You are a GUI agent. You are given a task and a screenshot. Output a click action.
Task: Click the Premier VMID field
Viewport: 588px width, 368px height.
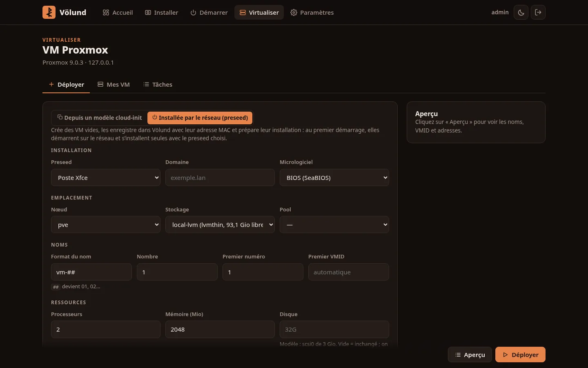(x=349, y=272)
